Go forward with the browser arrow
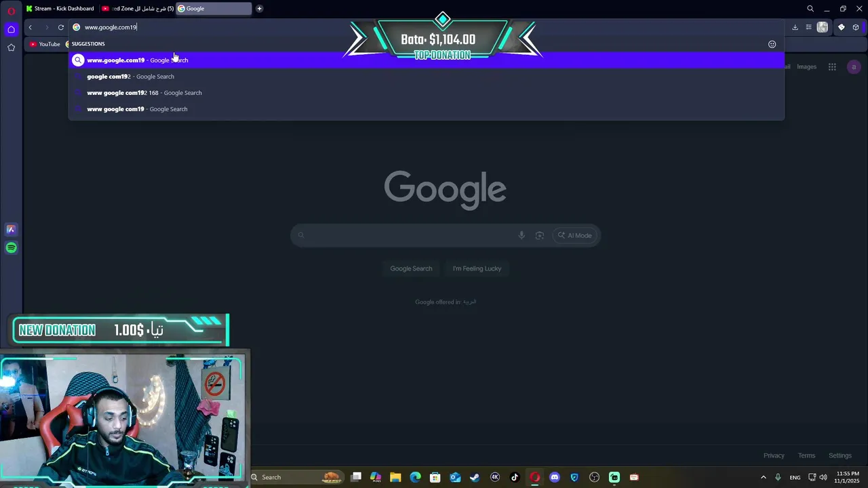Image resolution: width=868 pixels, height=488 pixels. point(46,27)
